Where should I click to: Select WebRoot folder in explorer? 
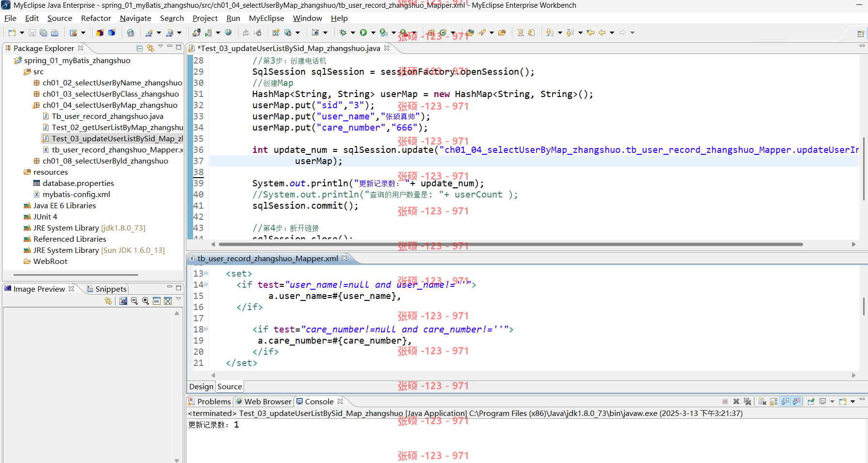point(46,262)
